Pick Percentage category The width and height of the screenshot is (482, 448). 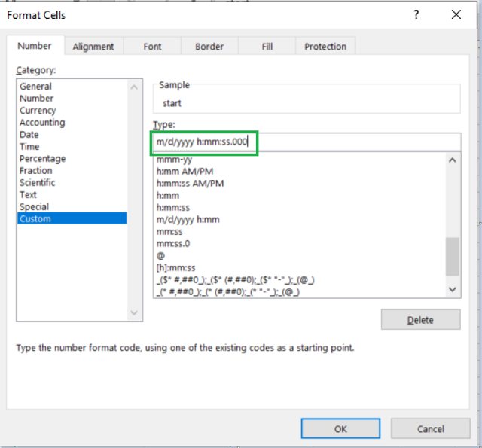pyautogui.click(x=72, y=159)
